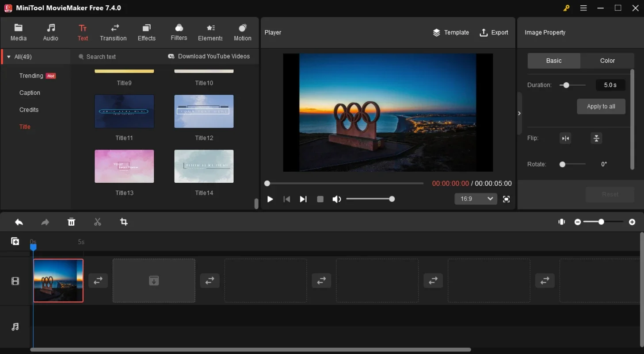Click the text library scrollbar
644x354 pixels.
click(256, 204)
